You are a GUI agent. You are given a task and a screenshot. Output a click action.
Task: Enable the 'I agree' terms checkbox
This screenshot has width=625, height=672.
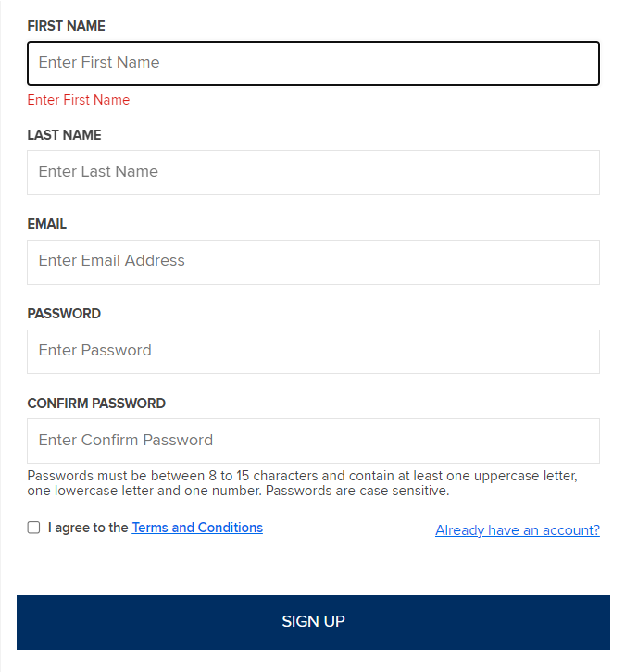tap(34, 528)
